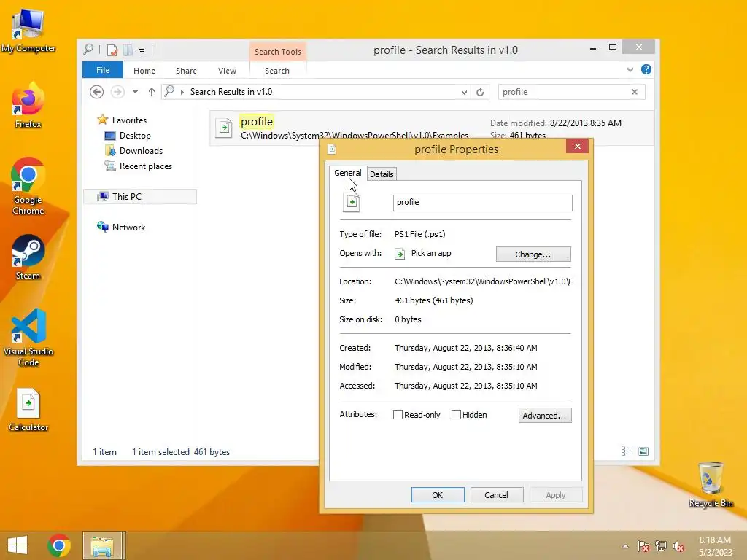Viewport: 747px width, 560px height.
Task: Expand the ribbon with chevron
Action: [x=630, y=69]
